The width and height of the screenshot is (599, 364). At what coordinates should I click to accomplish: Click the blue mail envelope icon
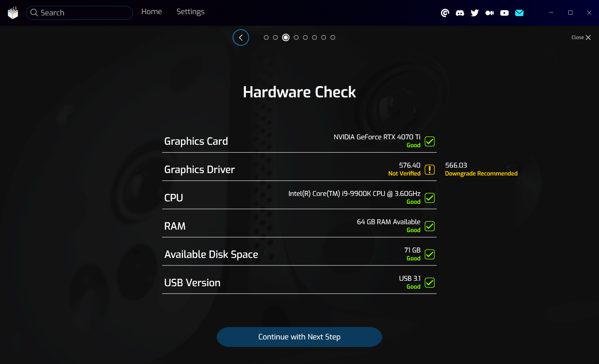click(519, 13)
